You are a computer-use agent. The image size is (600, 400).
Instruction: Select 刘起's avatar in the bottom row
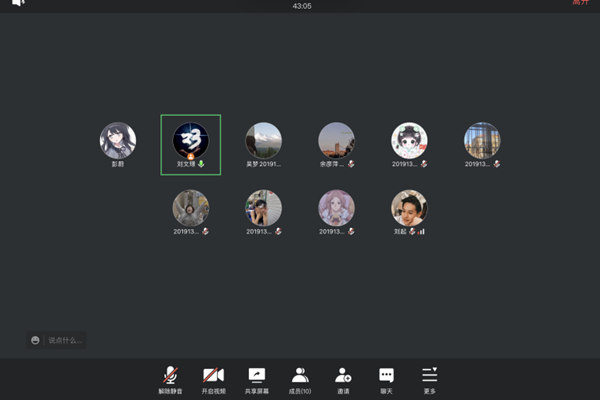(x=409, y=208)
